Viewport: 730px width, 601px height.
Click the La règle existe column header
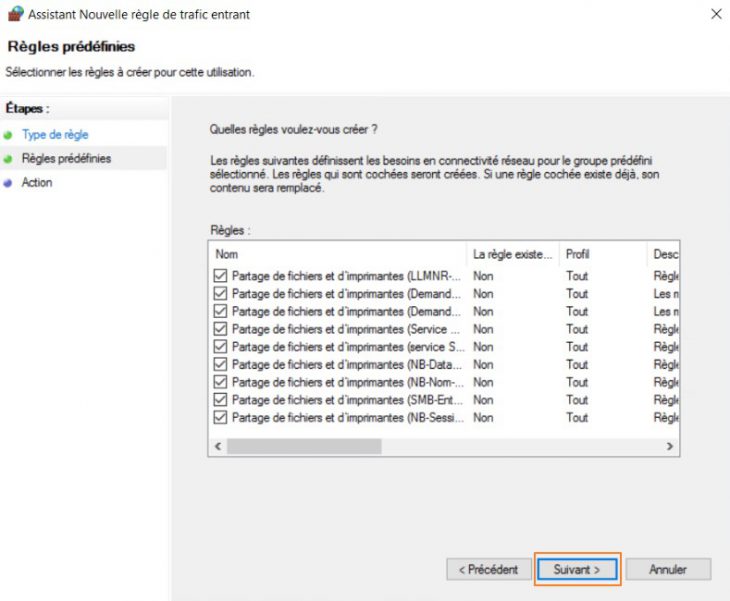click(513, 254)
